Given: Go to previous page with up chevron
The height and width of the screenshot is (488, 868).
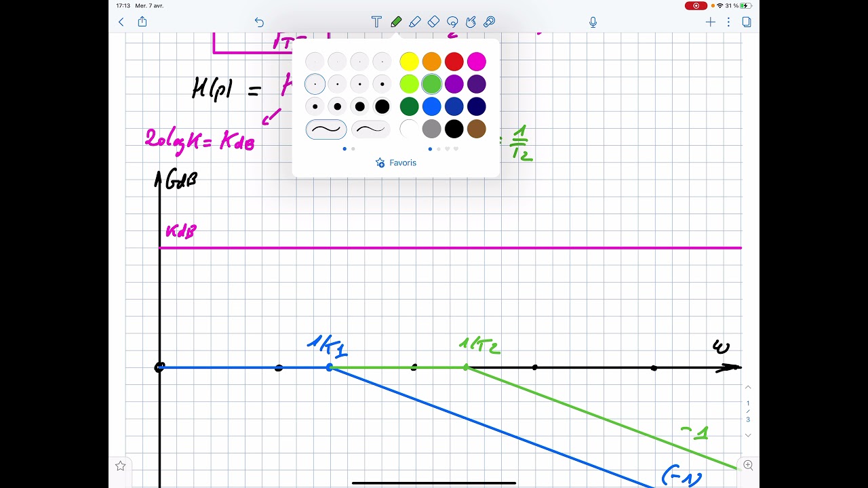Looking at the screenshot, I should [748, 387].
